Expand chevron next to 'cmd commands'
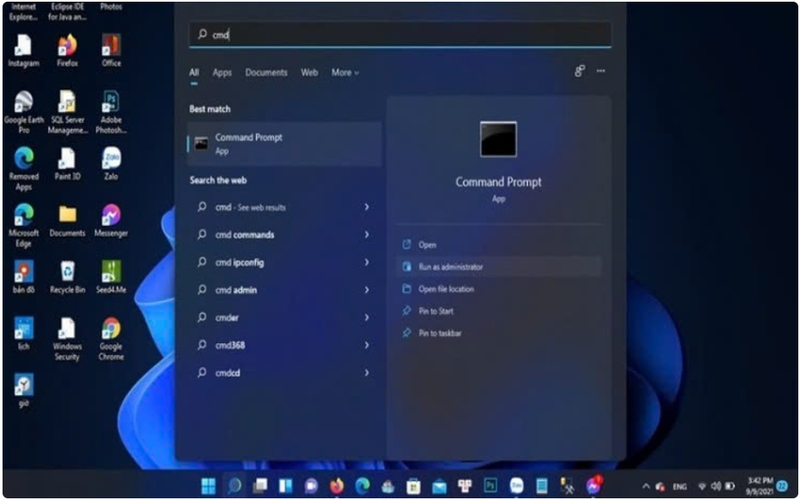Image resolution: width=800 pixels, height=500 pixels. [367, 235]
